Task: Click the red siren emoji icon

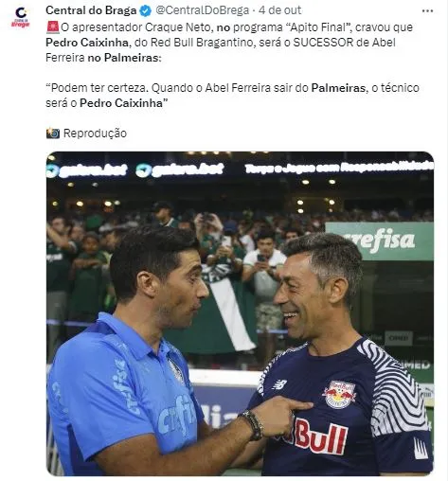Action: [52, 27]
